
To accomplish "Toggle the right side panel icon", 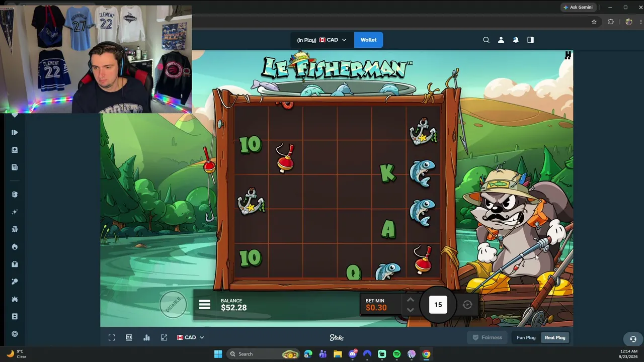I will click(x=530, y=40).
